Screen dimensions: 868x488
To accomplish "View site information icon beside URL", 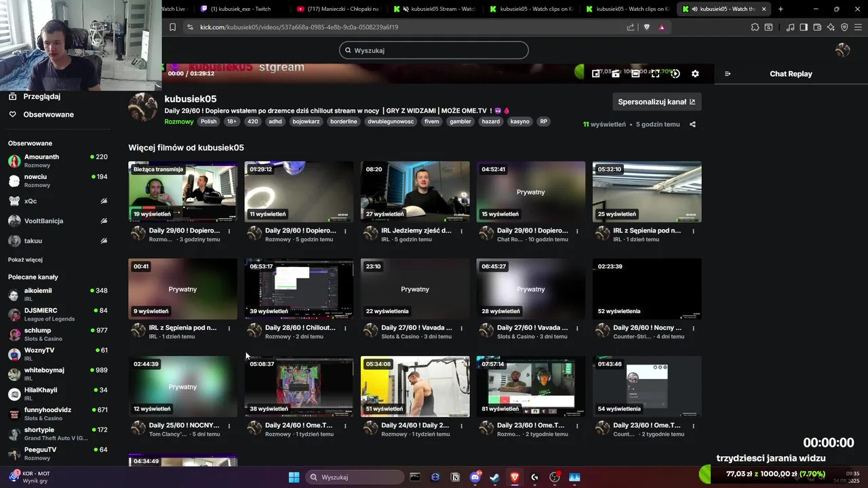I will click(190, 27).
